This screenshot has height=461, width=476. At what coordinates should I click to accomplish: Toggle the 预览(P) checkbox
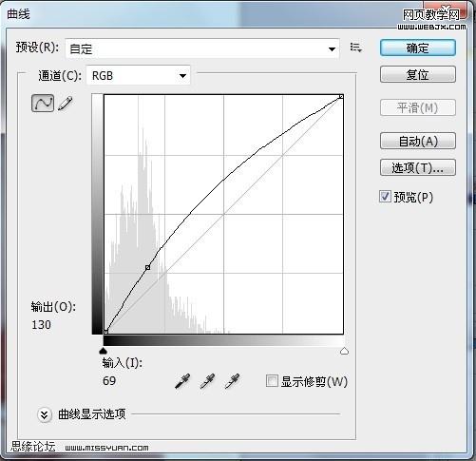tap(385, 197)
